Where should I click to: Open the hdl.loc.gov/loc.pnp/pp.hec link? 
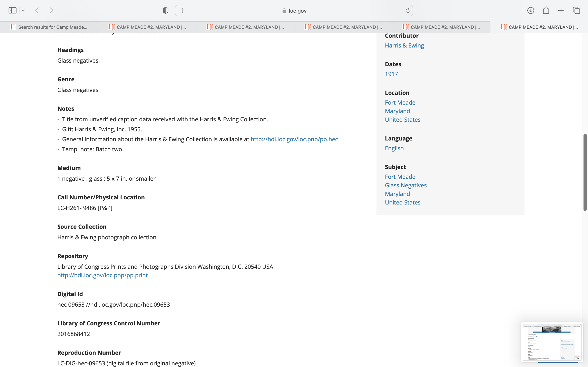(294, 139)
